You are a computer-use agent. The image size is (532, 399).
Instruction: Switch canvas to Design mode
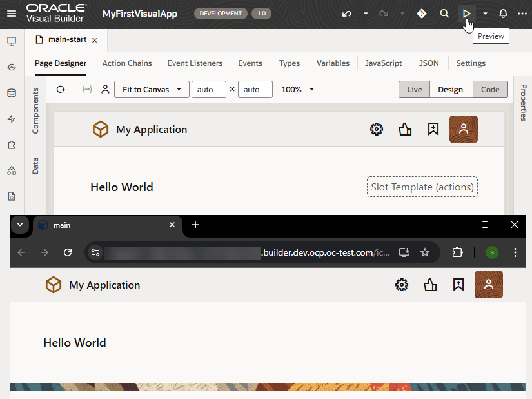pyautogui.click(x=450, y=90)
